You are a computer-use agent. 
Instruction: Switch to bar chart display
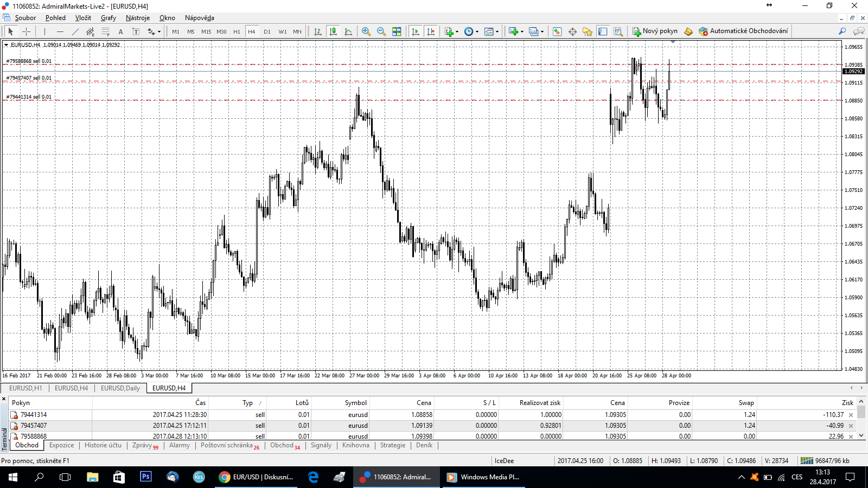coord(318,31)
